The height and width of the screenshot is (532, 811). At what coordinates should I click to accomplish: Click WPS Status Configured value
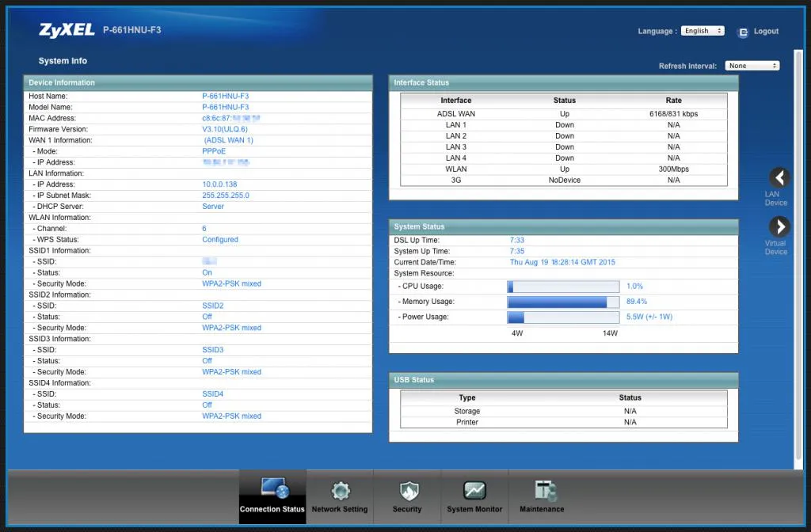pyautogui.click(x=220, y=239)
